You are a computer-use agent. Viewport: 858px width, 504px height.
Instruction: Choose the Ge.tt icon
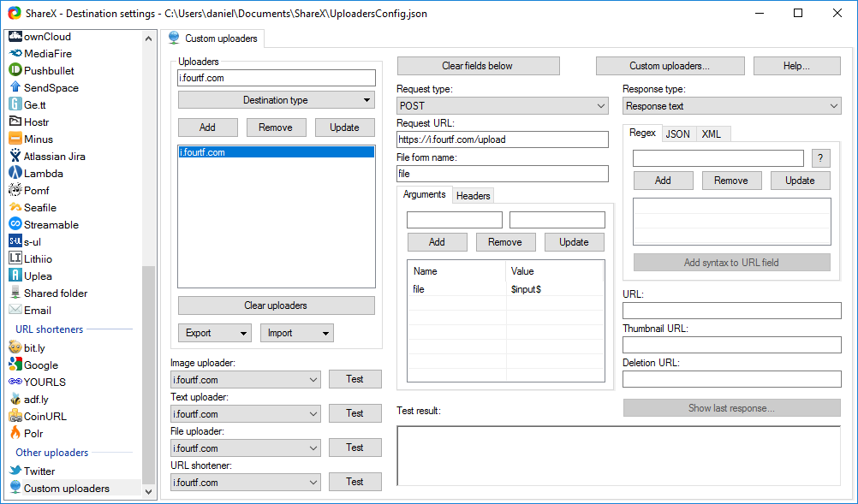tap(15, 104)
